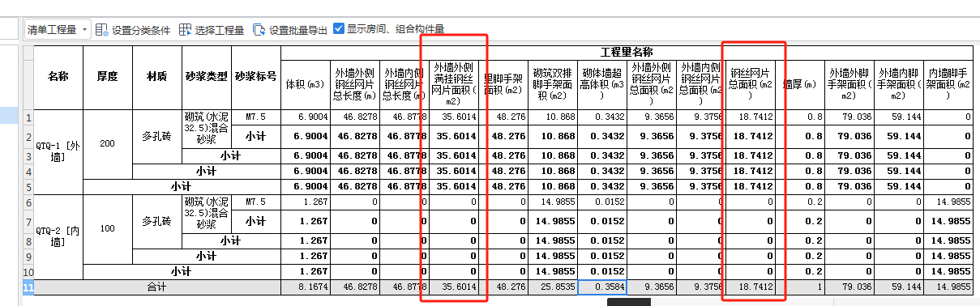Select the QTQ-1 [外墙] name cell
Image resolution: width=980 pixels, height=306 pixels.
coord(58,152)
